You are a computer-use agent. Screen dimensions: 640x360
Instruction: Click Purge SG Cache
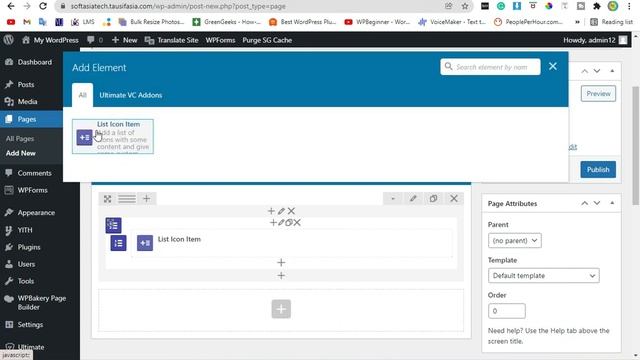(267, 40)
